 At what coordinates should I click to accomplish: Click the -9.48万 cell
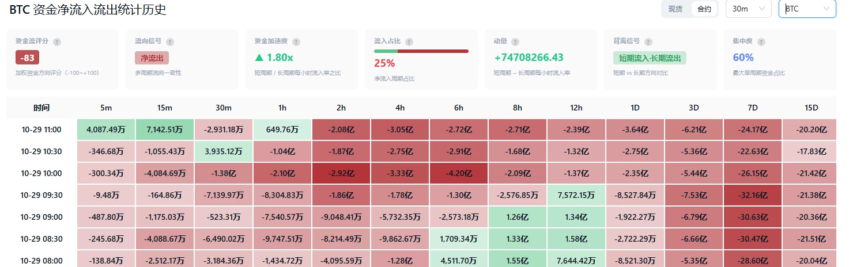107,195
